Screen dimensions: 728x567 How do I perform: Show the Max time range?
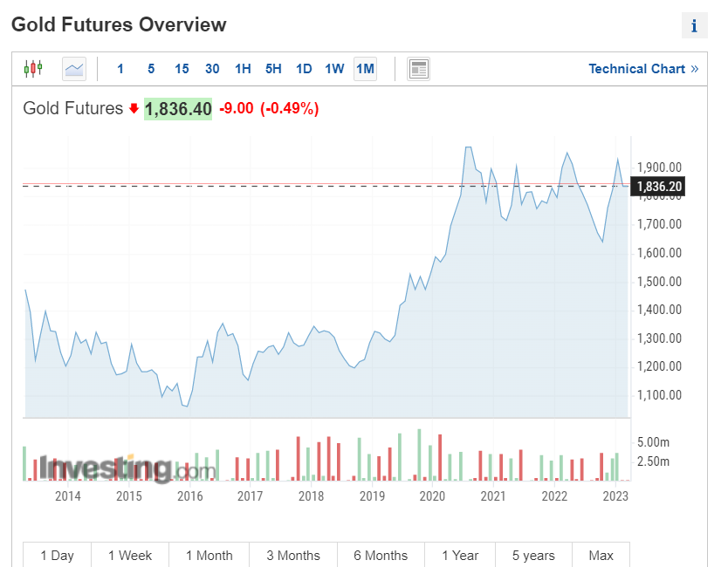click(x=601, y=555)
